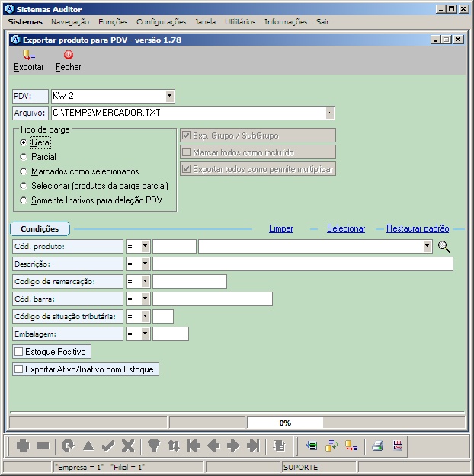Expand the Descrição operator dropdown
Viewport: 474px width, 476px height.
145,264
